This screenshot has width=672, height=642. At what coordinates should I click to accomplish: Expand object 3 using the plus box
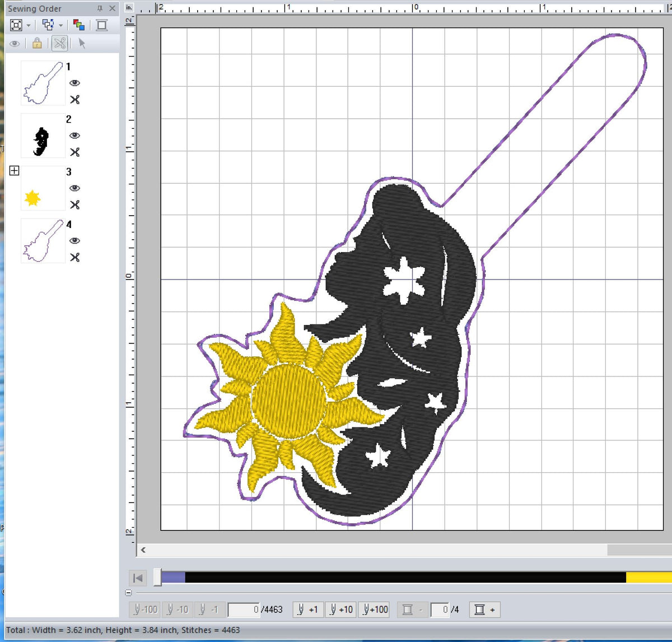14,170
